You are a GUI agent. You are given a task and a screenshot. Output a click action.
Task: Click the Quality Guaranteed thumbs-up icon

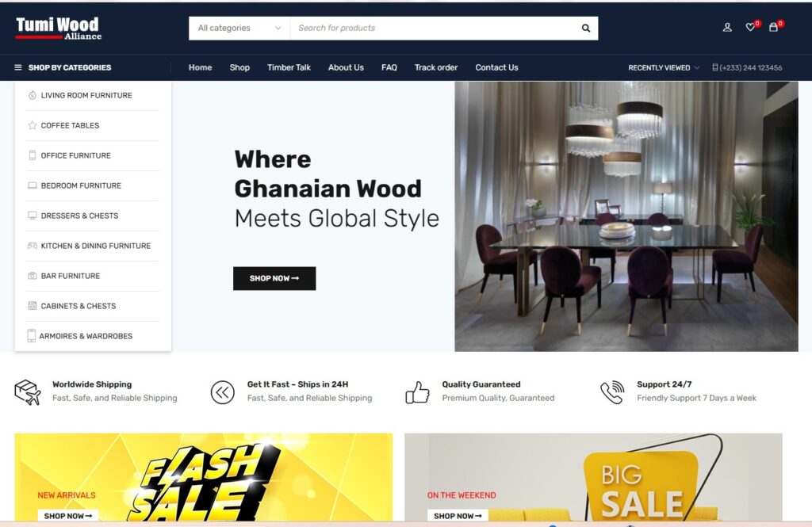(x=417, y=392)
